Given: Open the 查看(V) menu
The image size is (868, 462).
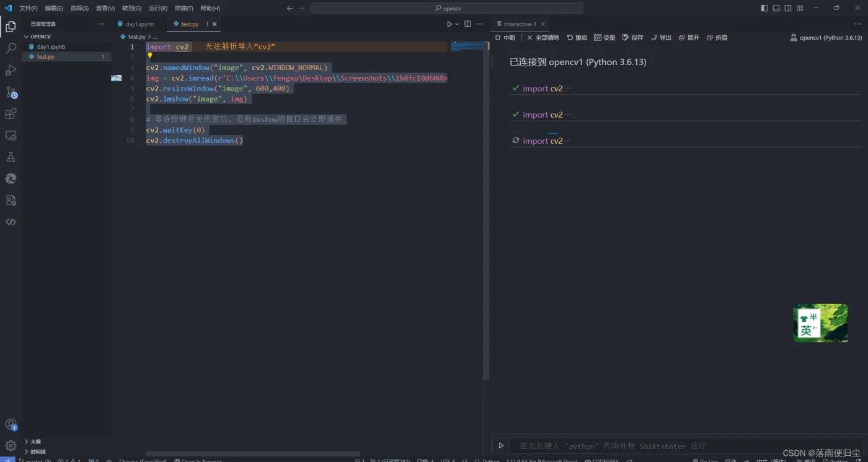Looking at the screenshot, I should (105, 9).
